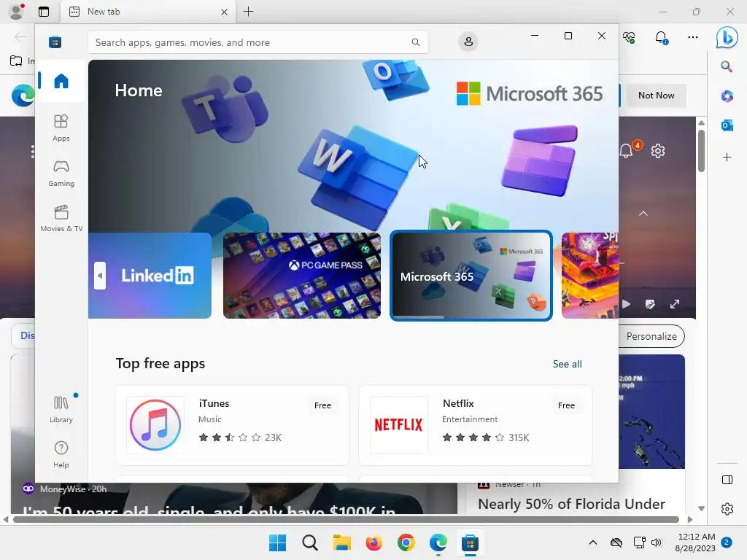This screenshot has width=747, height=560.
Task: Launch Firefox from taskbar
Action: pos(374,542)
